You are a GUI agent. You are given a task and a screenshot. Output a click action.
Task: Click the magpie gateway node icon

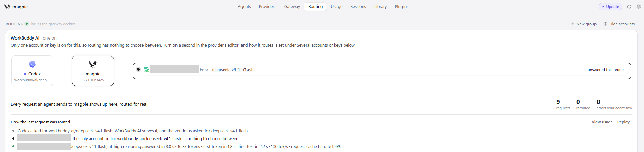point(93,64)
